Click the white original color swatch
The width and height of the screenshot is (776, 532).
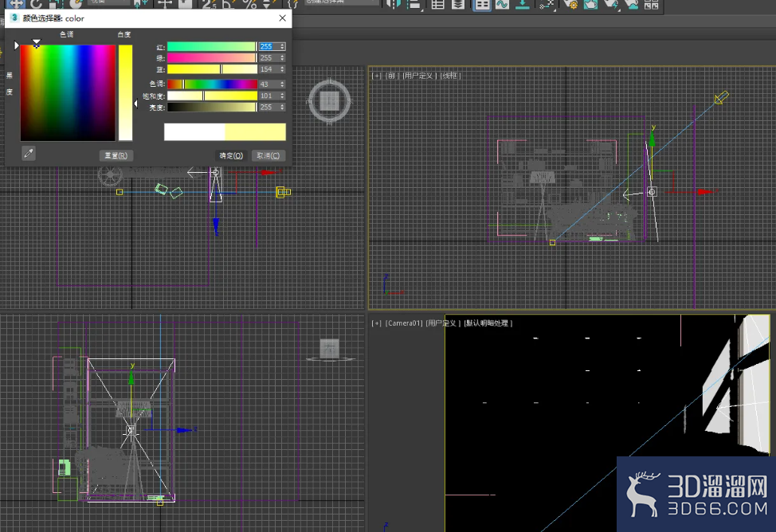[x=194, y=132]
